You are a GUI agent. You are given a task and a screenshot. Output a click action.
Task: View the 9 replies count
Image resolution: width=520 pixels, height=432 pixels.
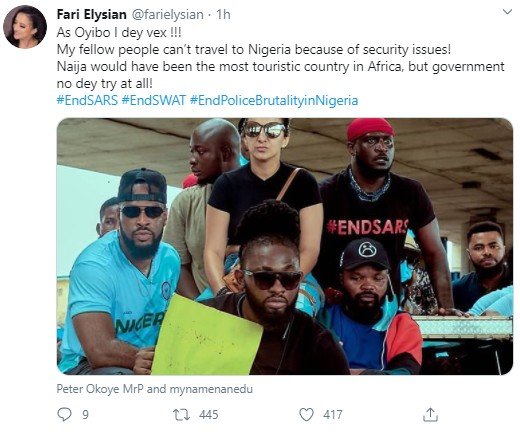[x=85, y=415]
